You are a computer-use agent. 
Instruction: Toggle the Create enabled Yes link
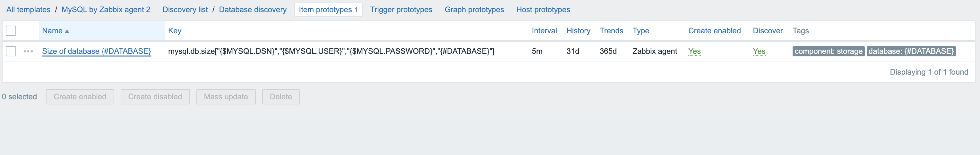(x=694, y=51)
